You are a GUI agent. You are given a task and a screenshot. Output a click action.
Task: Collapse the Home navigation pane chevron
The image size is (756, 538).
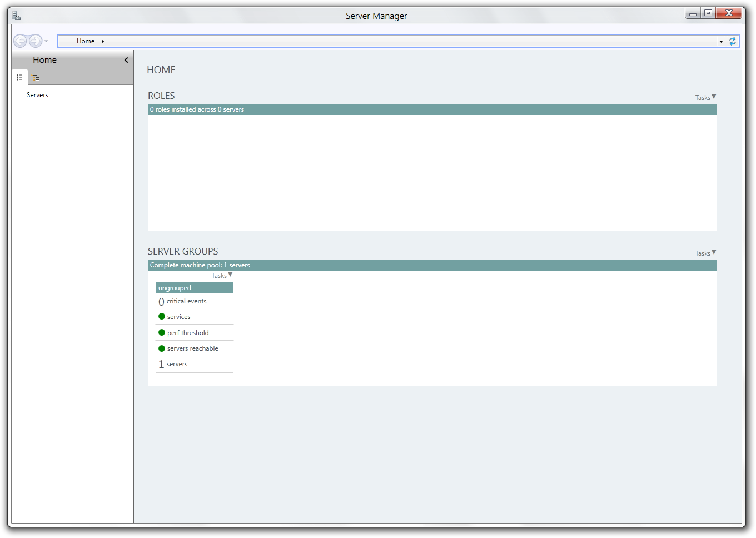coord(126,60)
